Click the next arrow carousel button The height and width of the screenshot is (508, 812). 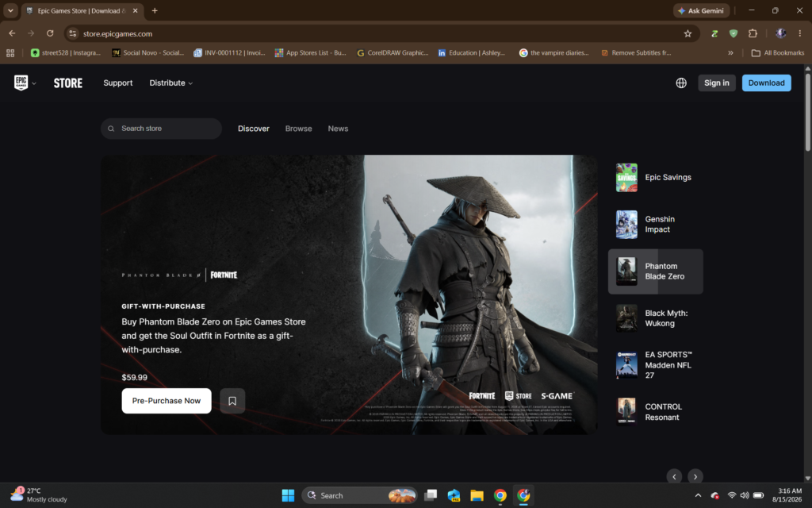[695, 476]
